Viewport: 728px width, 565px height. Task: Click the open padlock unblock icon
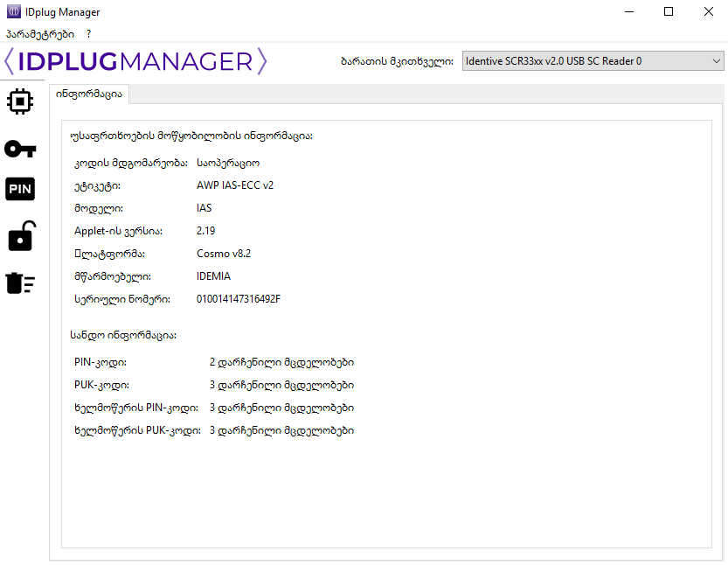(x=20, y=236)
